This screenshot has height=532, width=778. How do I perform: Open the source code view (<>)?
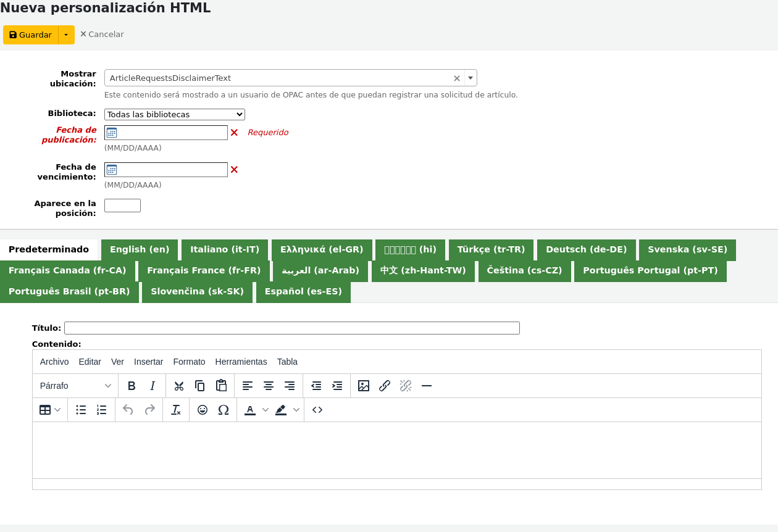[x=317, y=410]
